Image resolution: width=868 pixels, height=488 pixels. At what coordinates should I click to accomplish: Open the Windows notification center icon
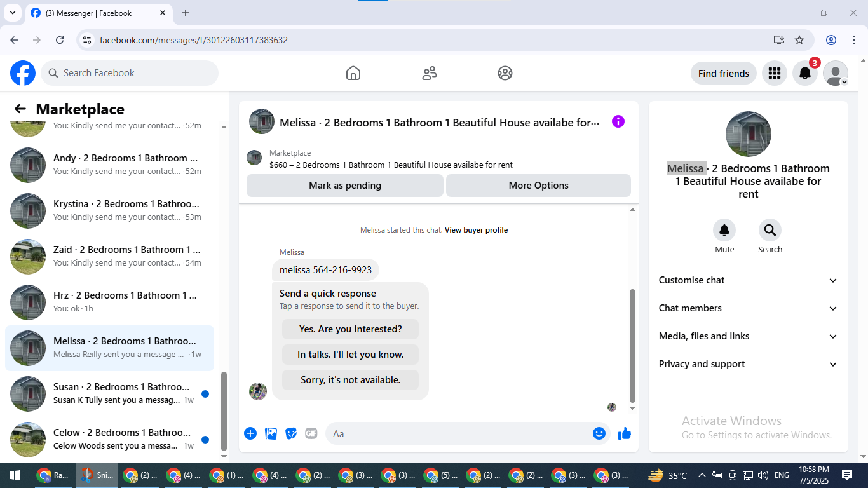847,475
